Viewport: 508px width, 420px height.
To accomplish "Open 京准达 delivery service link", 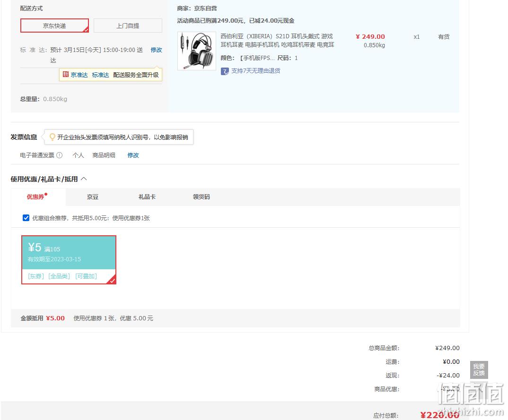I will tap(79, 75).
